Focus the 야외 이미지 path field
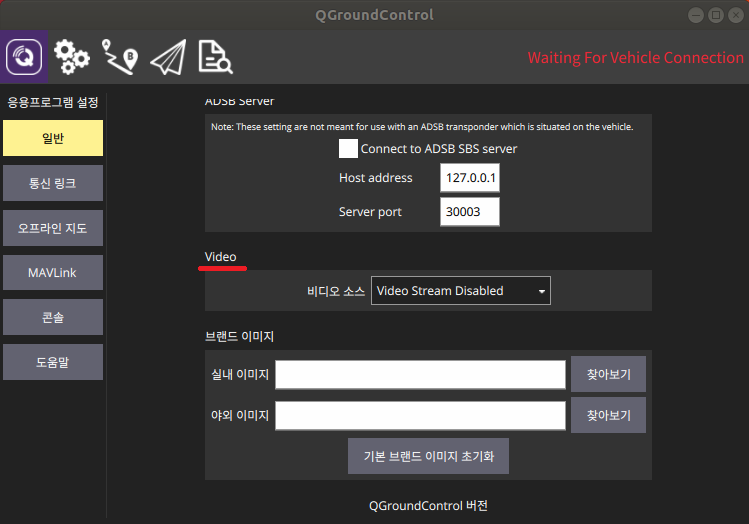 point(420,416)
